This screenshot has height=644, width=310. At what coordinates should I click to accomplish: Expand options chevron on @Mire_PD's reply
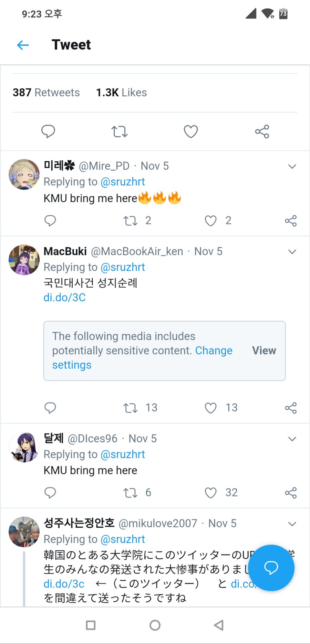tap(292, 166)
